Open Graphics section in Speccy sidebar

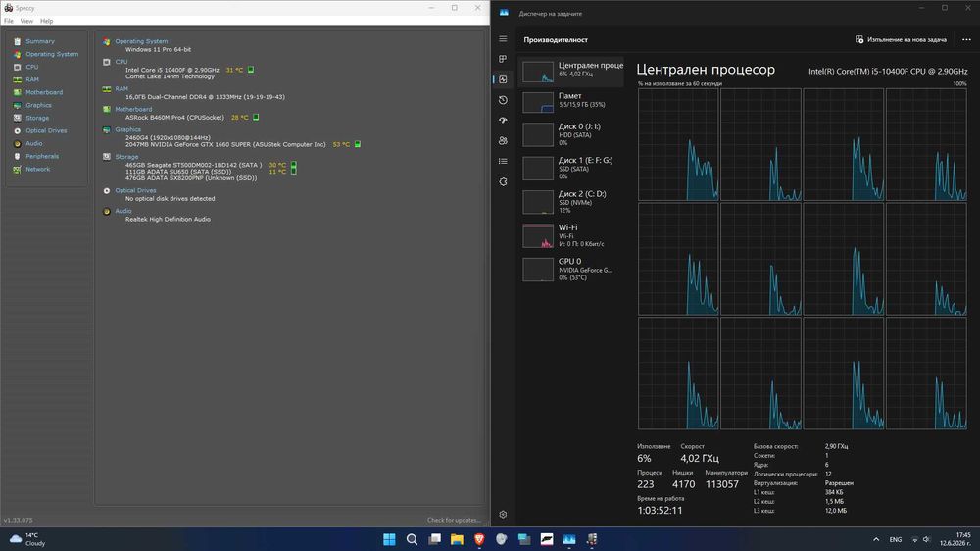point(38,105)
